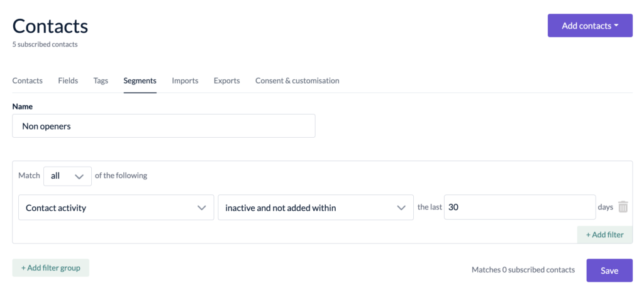This screenshot has height=297, width=644.
Task: Focus the days input showing 30
Action: point(519,207)
